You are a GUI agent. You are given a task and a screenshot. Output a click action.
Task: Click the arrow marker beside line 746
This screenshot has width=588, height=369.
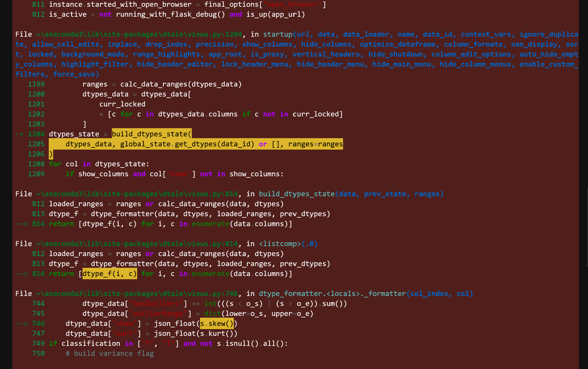[x=22, y=323]
